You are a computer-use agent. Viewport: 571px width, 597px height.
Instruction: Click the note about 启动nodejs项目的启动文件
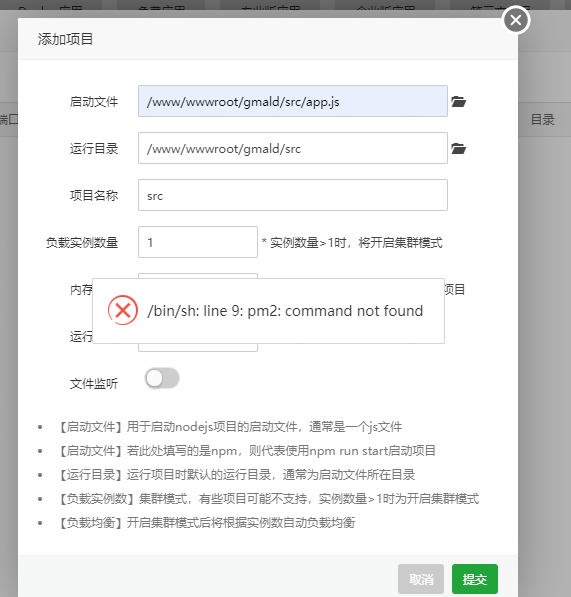[x=230, y=427]
